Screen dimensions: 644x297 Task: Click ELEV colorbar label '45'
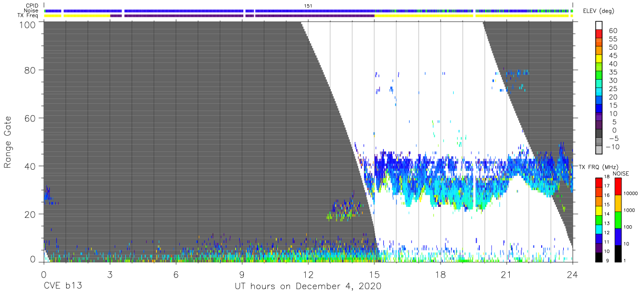613,56
